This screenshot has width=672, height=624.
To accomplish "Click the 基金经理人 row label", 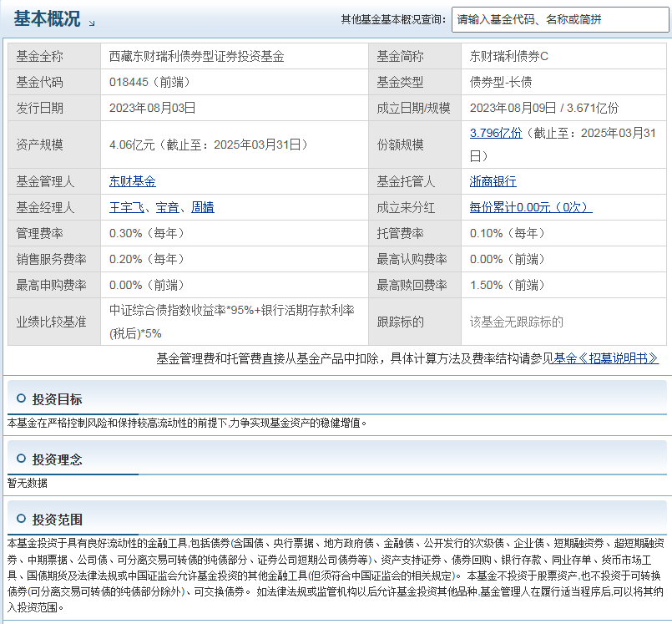I will coord(45,207).
